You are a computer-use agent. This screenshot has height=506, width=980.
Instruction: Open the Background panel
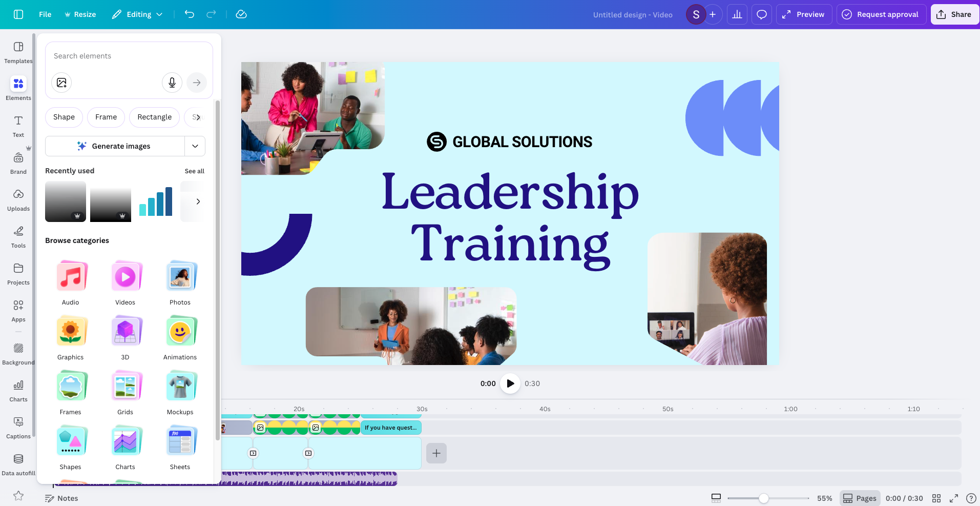[18, 354]
